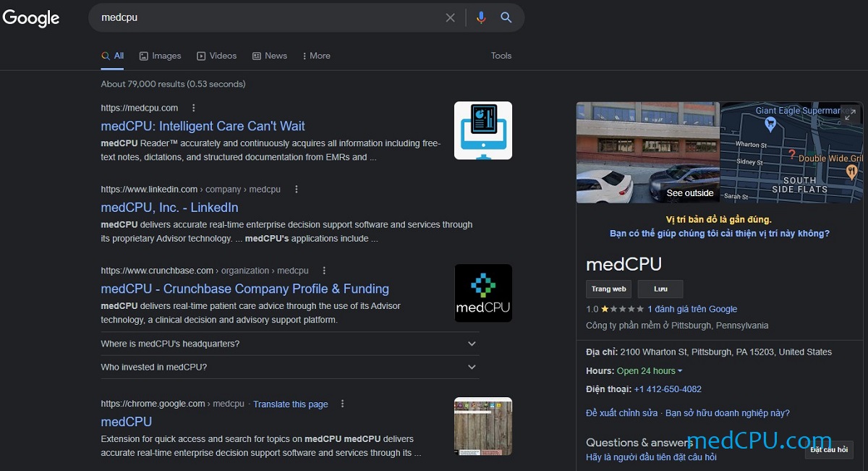Screen dimensions: 868x471
Task: Click 'Hãy là người đầu tiên đặt câu hỏi'
Action: pos(651,457)
